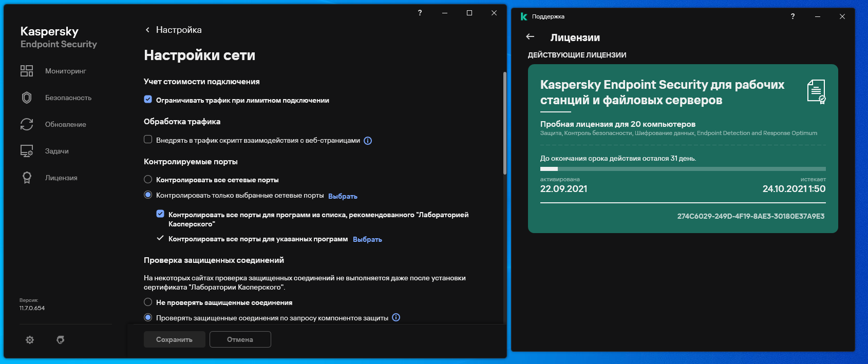Click the Настройка breadcrumb link
Image resolution: width=868 pixels, height=364 pixels.
click(179, 30)
